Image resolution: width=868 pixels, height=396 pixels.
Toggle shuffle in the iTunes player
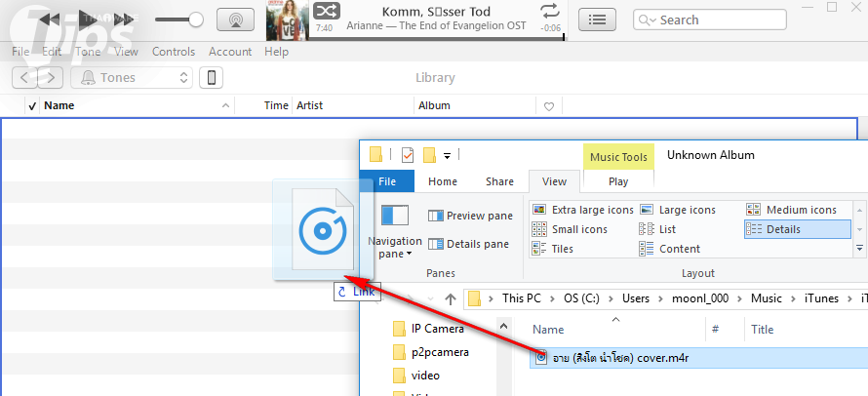click(x=327, y=10)
